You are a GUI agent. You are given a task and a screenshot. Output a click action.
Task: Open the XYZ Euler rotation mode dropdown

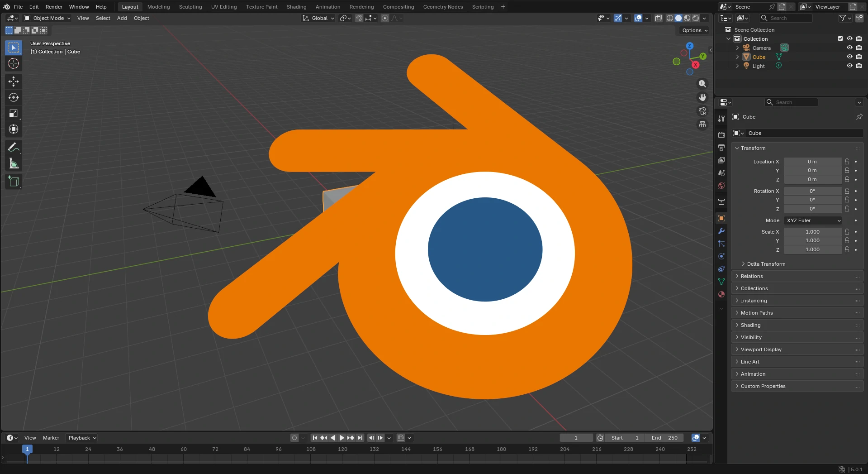[x=812, y=220]
